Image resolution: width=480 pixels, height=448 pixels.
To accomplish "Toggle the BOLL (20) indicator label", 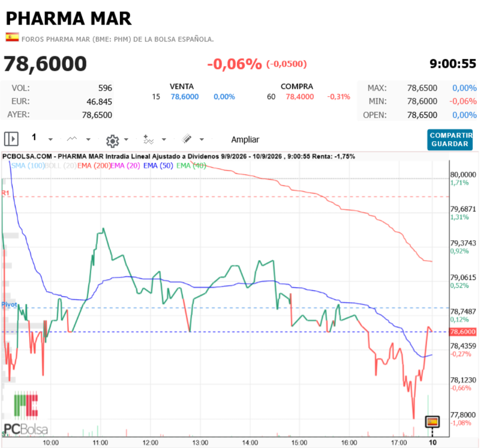I will click(x=61, y=166).
